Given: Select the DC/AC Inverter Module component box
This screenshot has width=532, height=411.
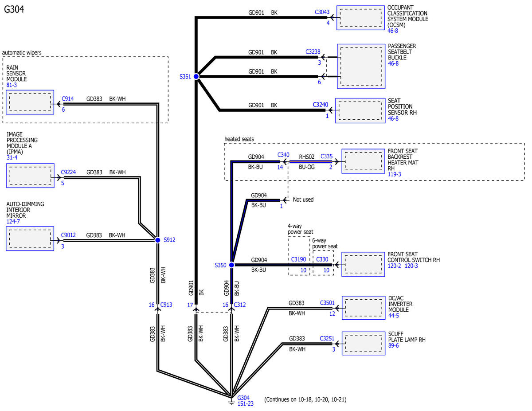Looking at the screenshot, I should click(x=363, y=307).
